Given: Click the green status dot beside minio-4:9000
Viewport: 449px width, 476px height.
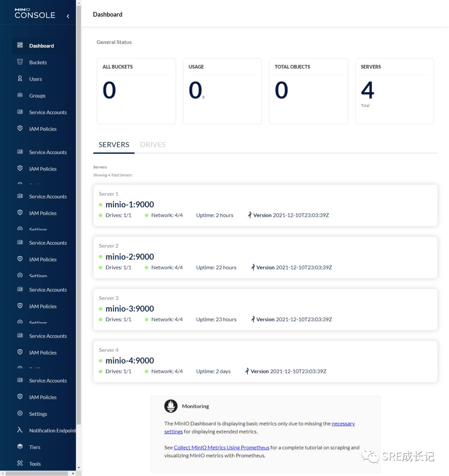Looking at the screenshot, I should (x=101, y=361).
